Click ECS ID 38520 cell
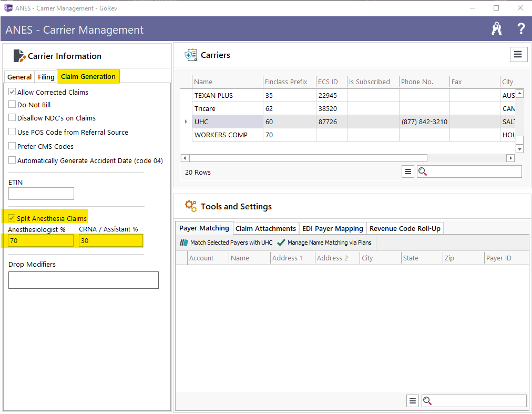Viewport: 532px width, 414px height. coord(332,109)
